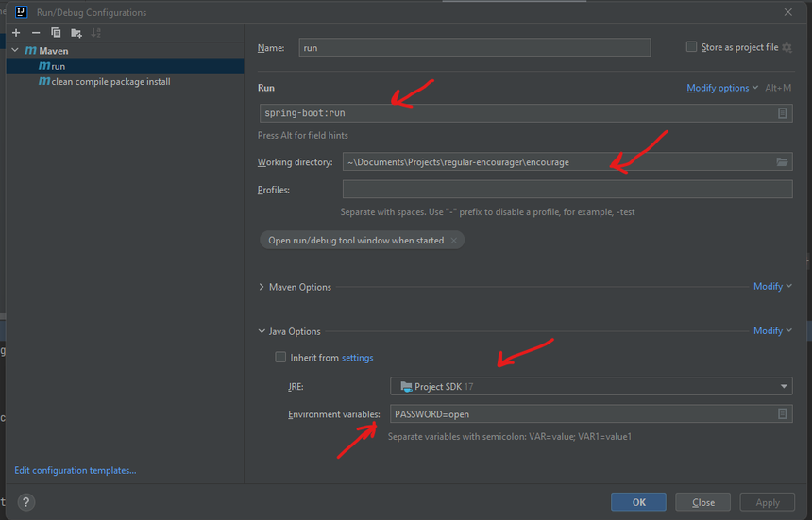This screenshot has height=520, width=812.
Task: Click the edit icon in Environment variables field
Action: pyautogui.click(x=782, y=414)
